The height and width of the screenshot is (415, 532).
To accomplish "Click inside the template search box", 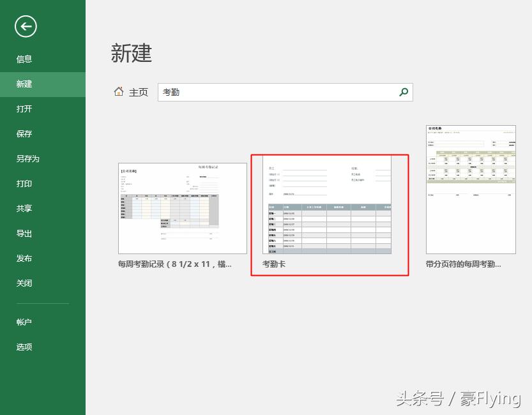I will [255, 92].
